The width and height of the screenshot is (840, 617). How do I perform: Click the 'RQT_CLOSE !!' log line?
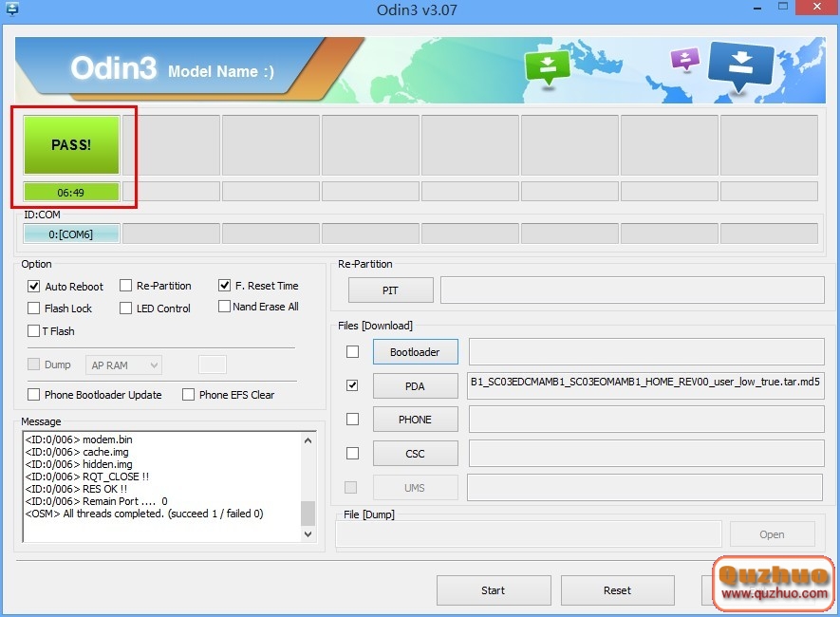click(87, 477)
